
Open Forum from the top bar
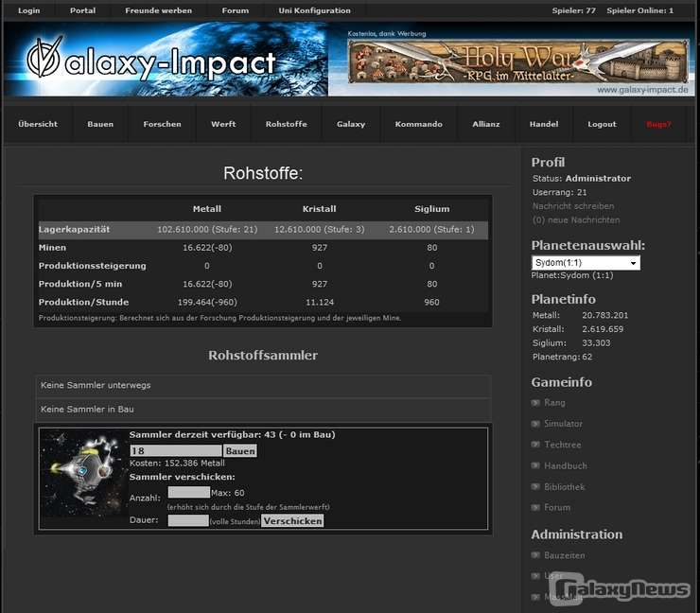coord(236,10)
